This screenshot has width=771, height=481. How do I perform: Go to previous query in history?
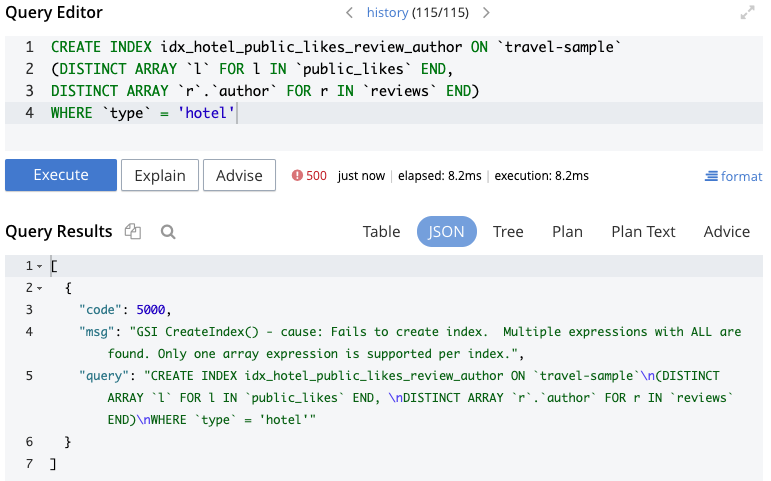coord(350,13)
